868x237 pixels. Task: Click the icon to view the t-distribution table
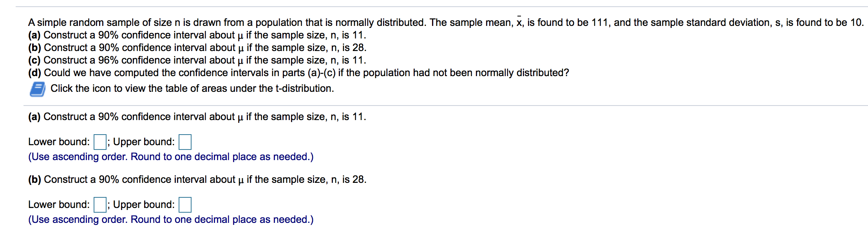[37, 88]
